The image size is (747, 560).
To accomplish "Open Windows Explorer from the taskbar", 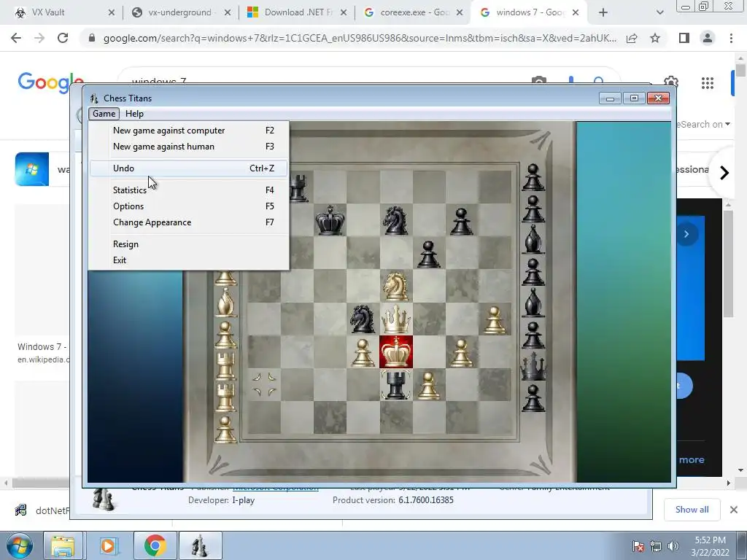I will point(63,545).
